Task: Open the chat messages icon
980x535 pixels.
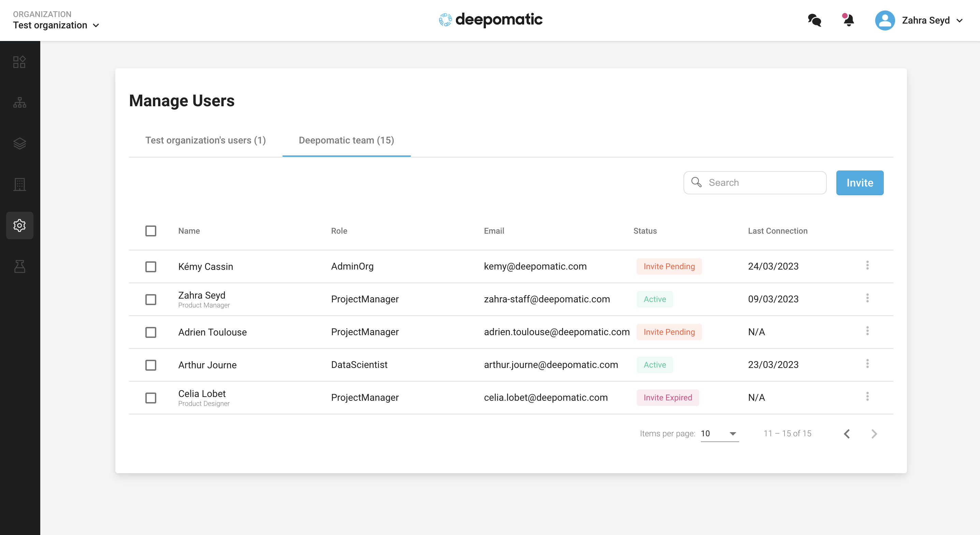Action: [x=814, y=20]
